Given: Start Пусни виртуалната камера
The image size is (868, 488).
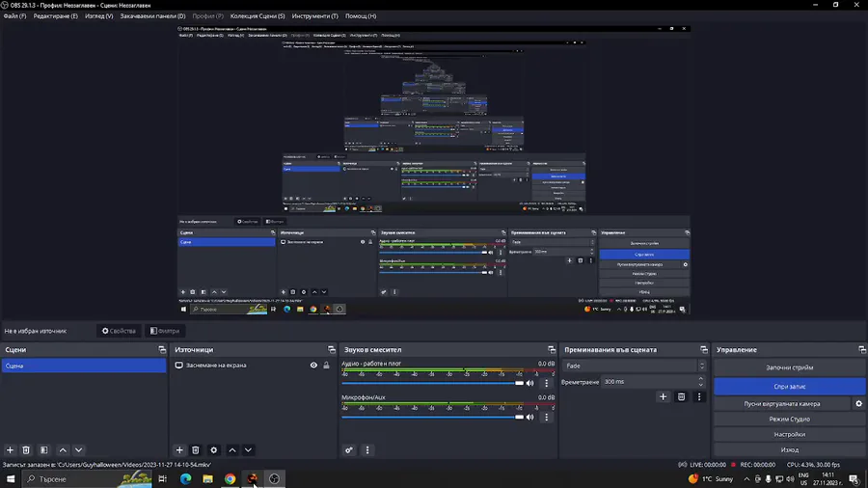Looking at the screenshot, I should coord(781,404).
